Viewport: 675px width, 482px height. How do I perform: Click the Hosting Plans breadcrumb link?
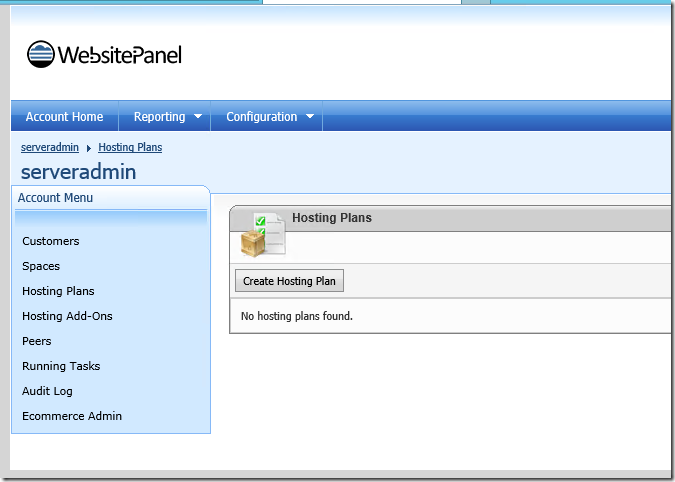pos(130,147)
